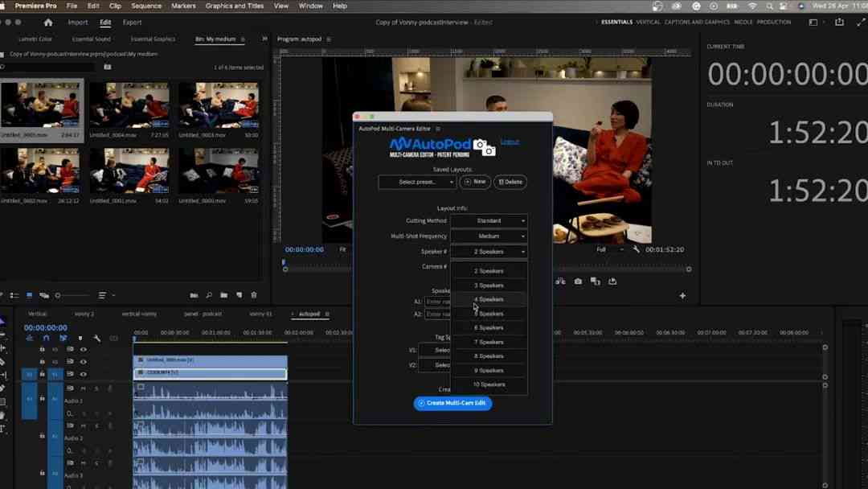
Task: Click the New Item icon in bin
Action: pyautogui.click(x=240, y=295)
